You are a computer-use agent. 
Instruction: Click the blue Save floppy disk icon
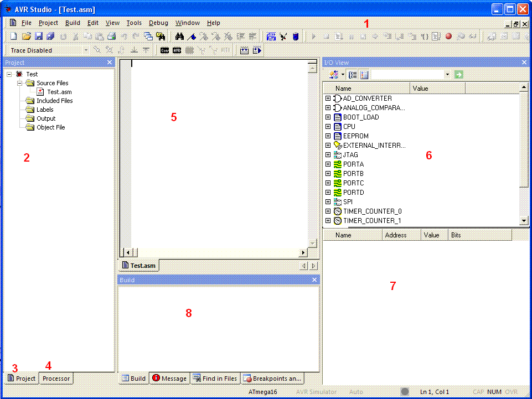tap(39, 36)
